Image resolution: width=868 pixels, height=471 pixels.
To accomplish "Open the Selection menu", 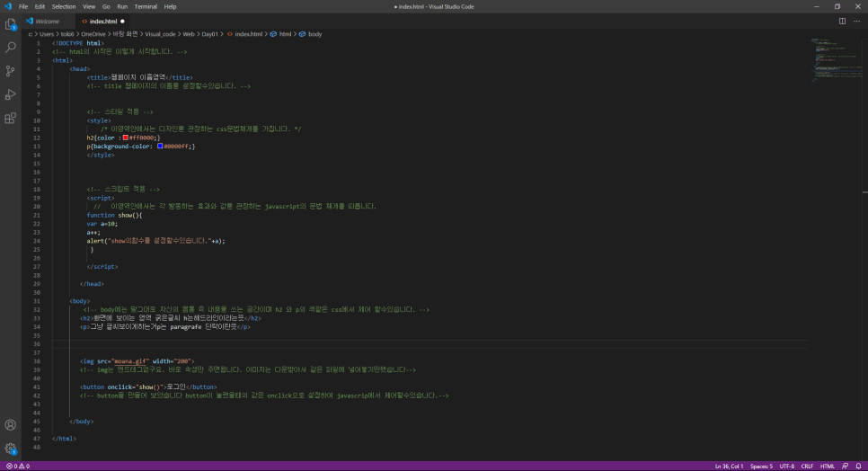I will (x=64, y=6).
